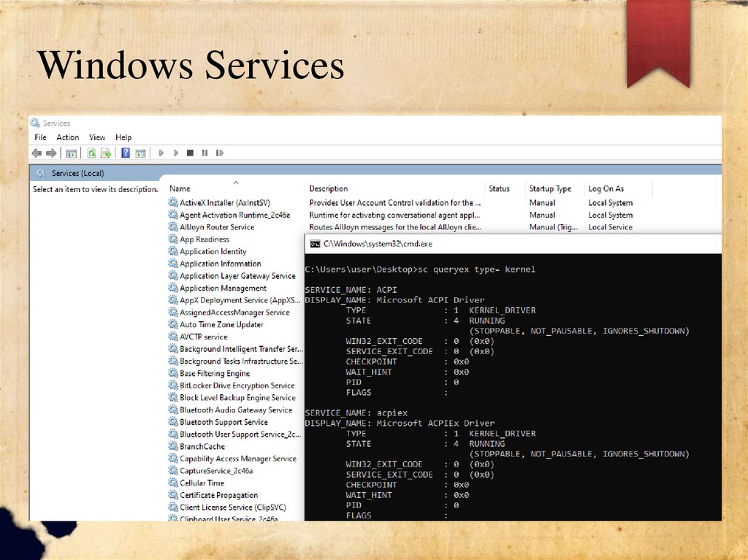748x560 pixels.
Task: Open the View menu
Action: pyautogui.click(x=97, y=137)
